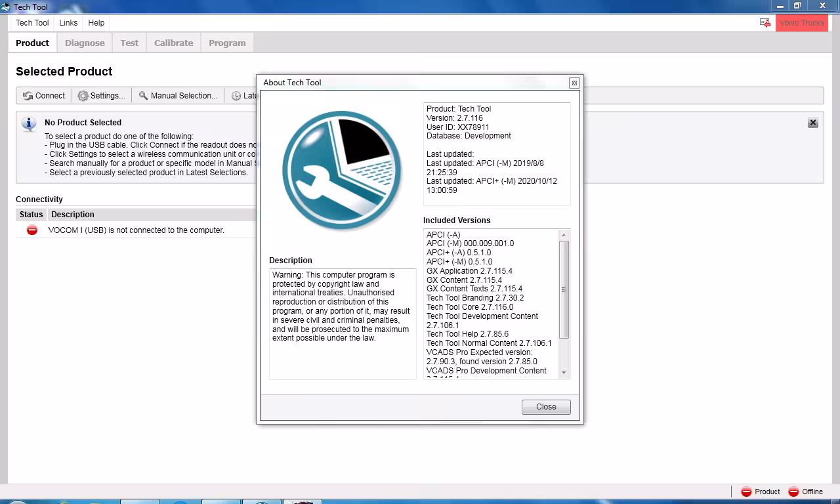This screenshot has width=840, height=504.
Task: Select Tech Tool Core 2.7.116.0 entry
Action: pos(470,307)
